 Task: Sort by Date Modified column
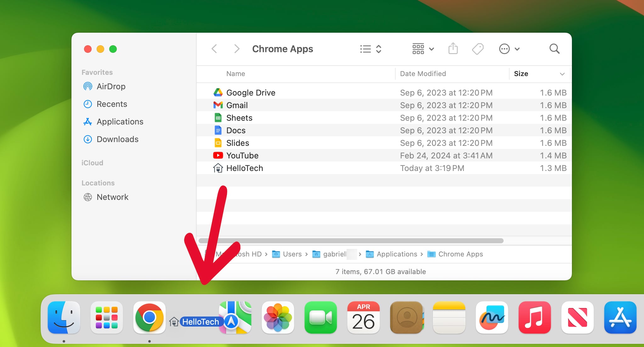pyautogui.click(x=423, y=74)
